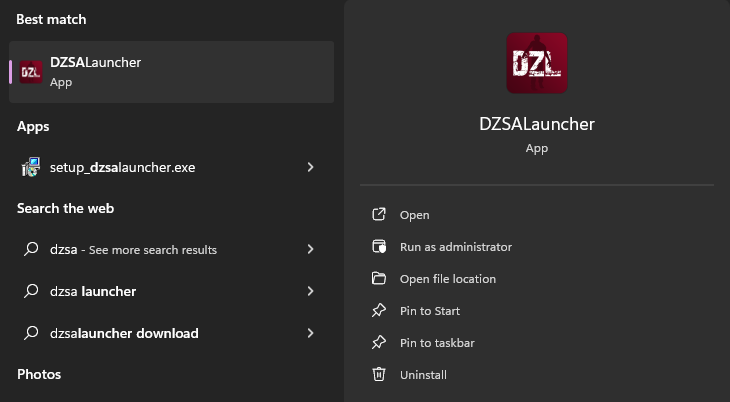Choose Uninstall from the app actions
The image size is (730, 402).
pyautogui.click(x=423, y=375)
